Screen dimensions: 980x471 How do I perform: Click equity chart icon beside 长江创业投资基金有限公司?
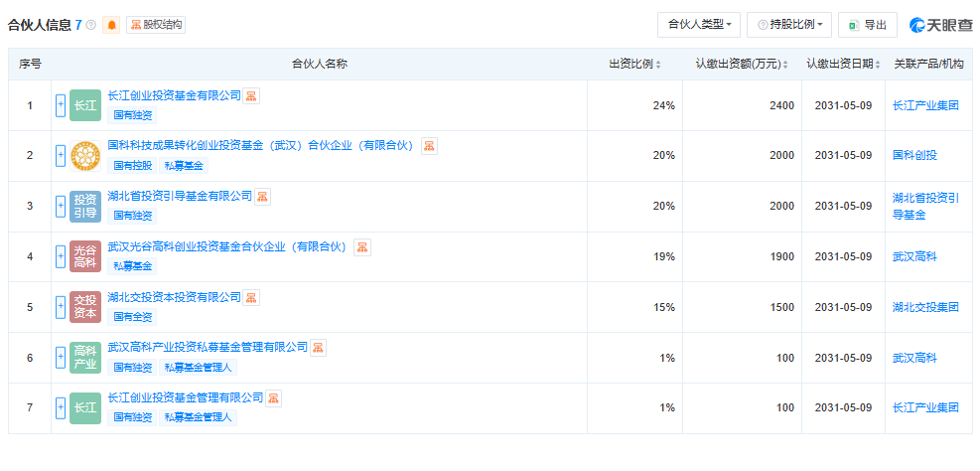(x=251, y=95)
